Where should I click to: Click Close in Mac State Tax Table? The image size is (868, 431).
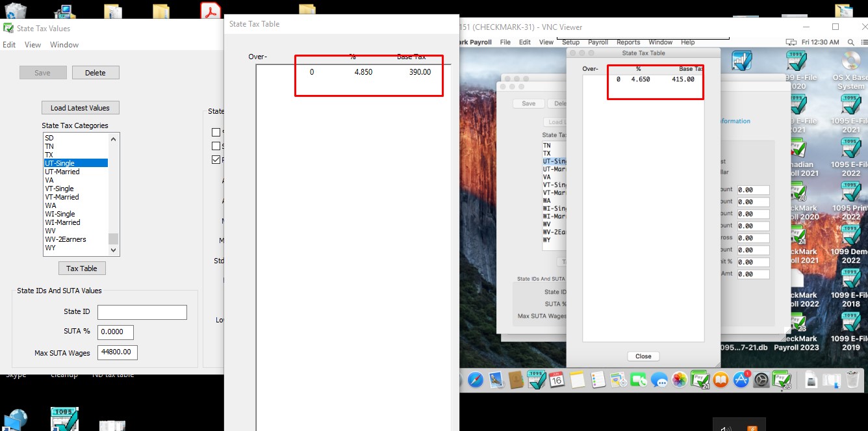click(643, 356)
